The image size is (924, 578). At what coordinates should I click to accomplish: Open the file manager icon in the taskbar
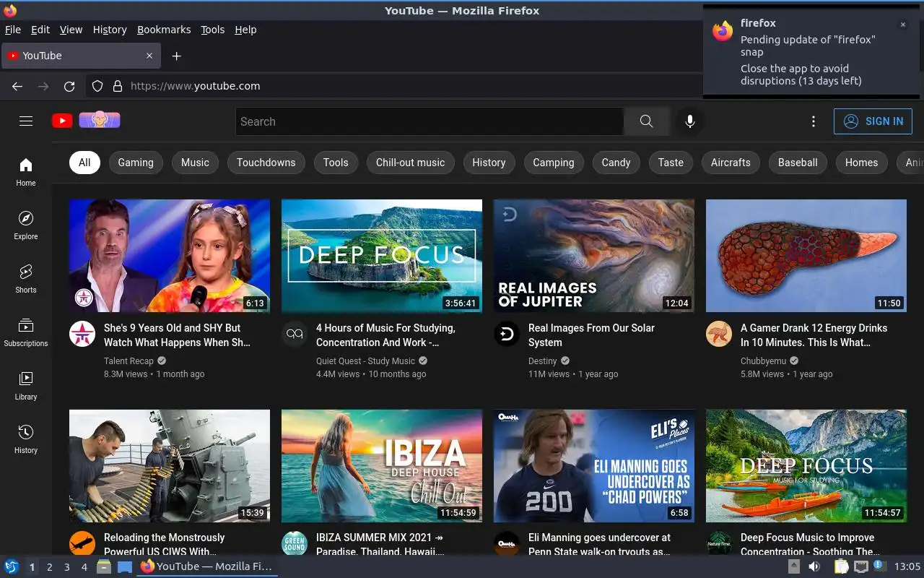click(104, 567)
